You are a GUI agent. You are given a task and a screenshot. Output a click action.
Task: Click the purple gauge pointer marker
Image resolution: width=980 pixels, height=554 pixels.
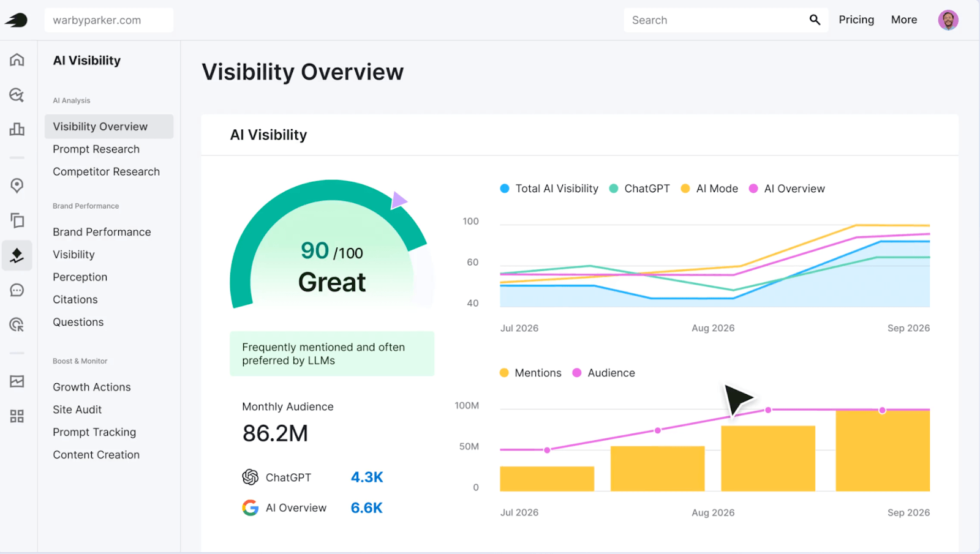(x=399, y=200)
